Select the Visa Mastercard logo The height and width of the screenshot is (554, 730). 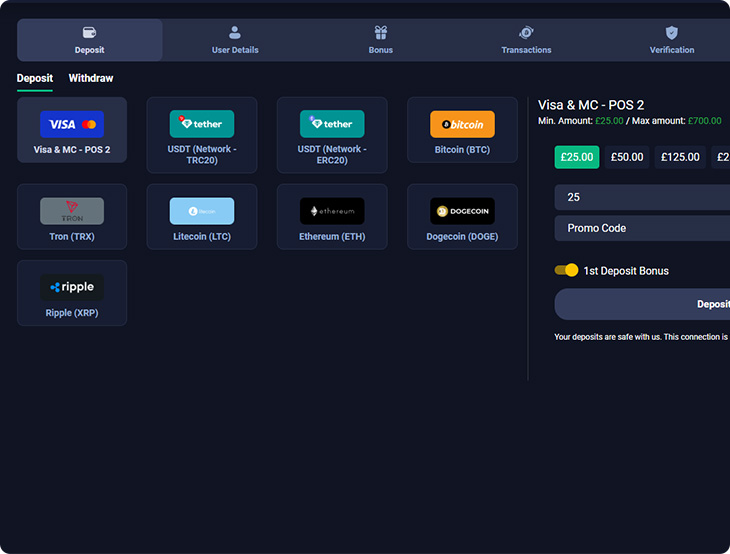pyautogui.click(x=72, y=124)
